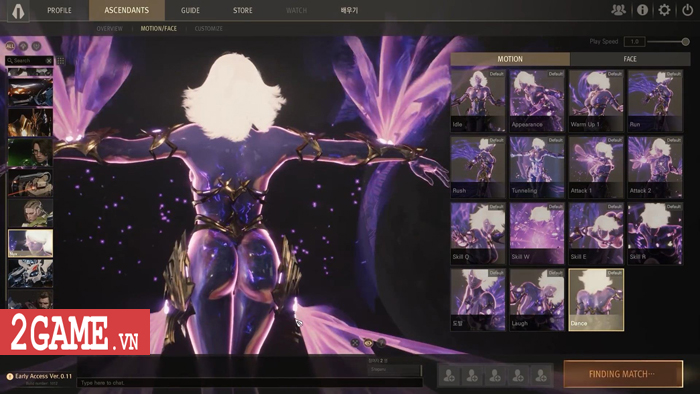Play the Warm Up 1 motion thumbnail
700x394 pixels.
(596, 100)
